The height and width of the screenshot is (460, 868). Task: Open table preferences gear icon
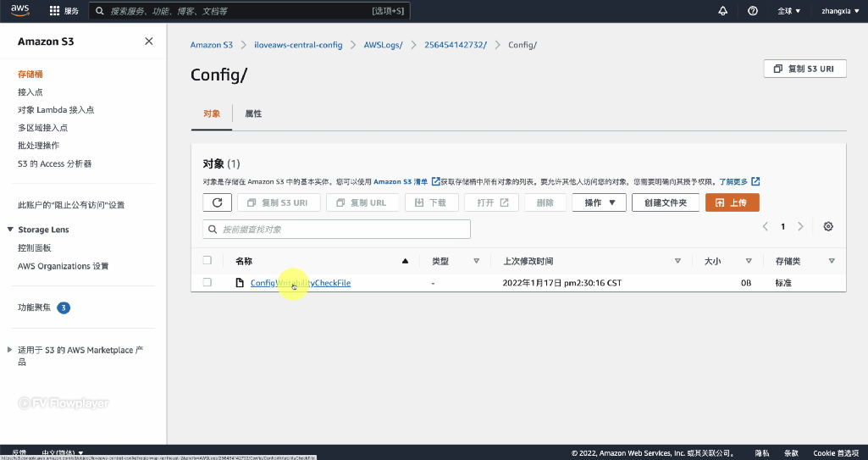point(828,226)
